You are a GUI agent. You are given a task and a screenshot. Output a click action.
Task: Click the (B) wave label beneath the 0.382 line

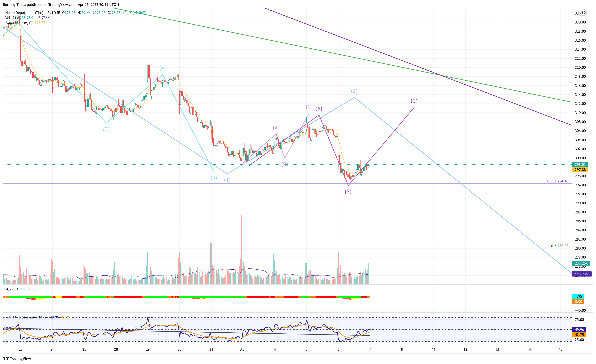coord(348,192)
